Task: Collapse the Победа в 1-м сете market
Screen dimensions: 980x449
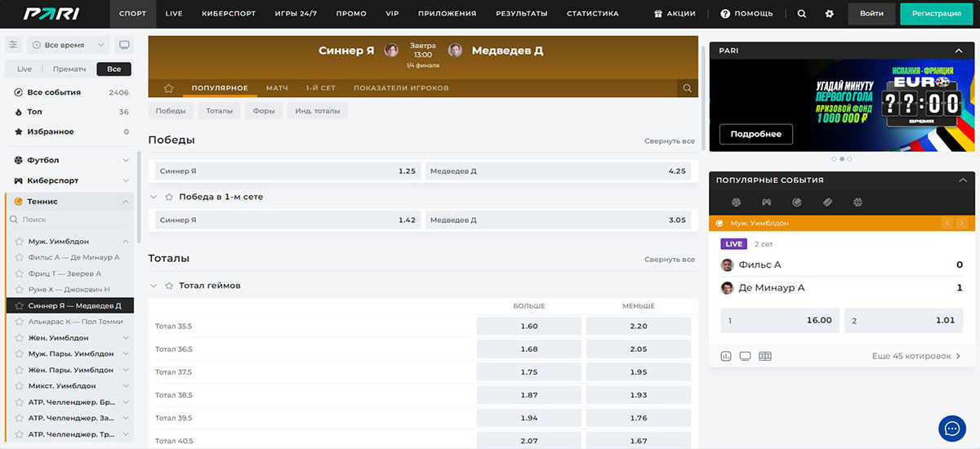Action: click(154, 197)
